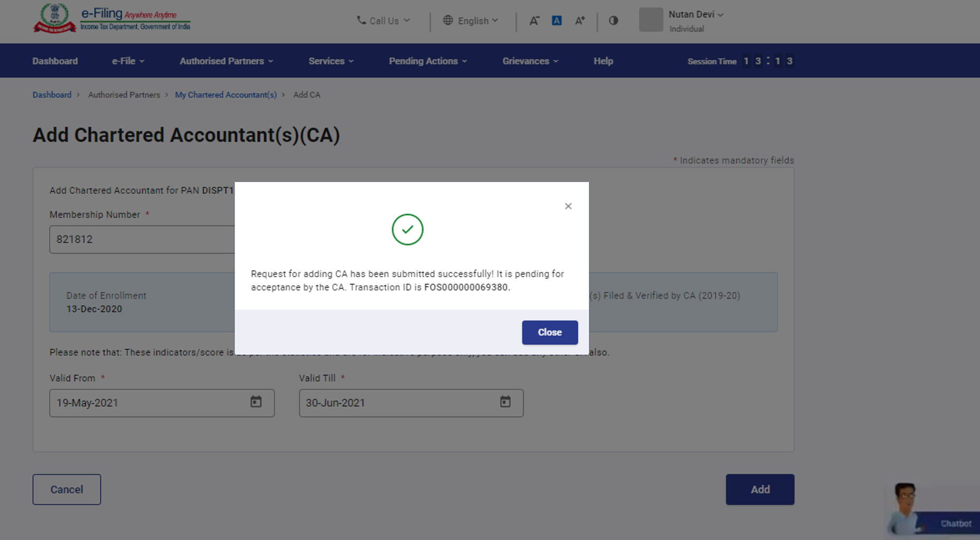Screen dimensions: 980x540
Task: Open the Valid From calendar picker
Action: [256, 402]
